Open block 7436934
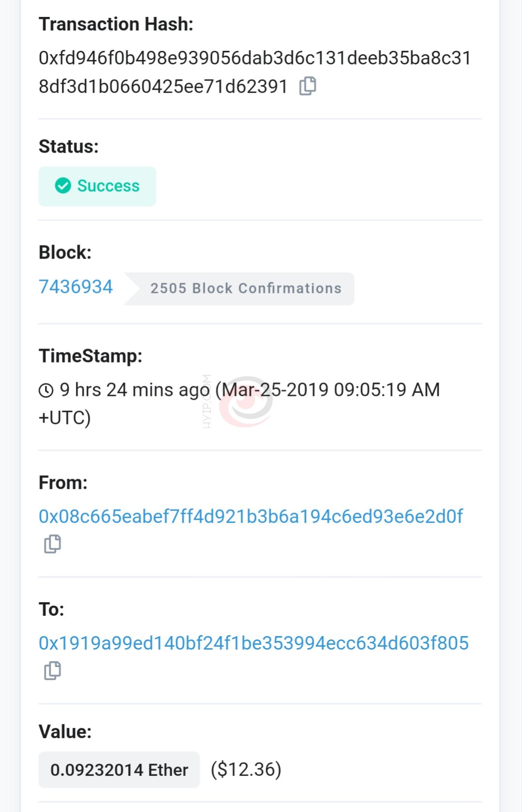Viewport: 522px width, 812px height. point(76,287)
